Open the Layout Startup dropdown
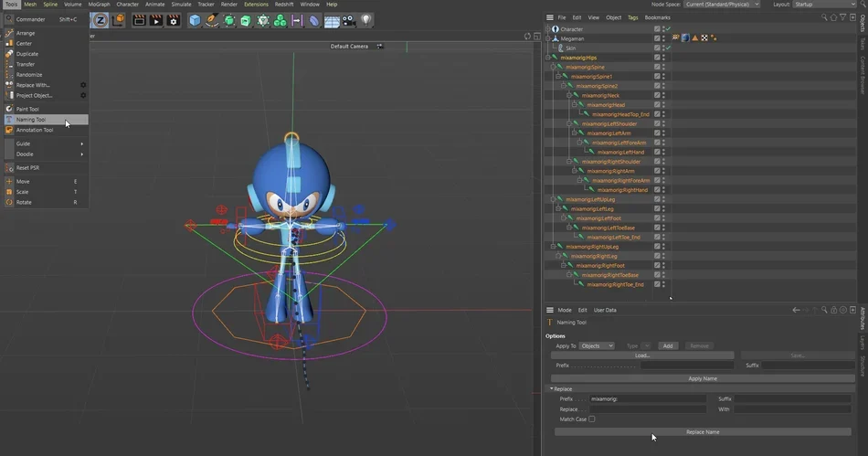 click(825, 5)
